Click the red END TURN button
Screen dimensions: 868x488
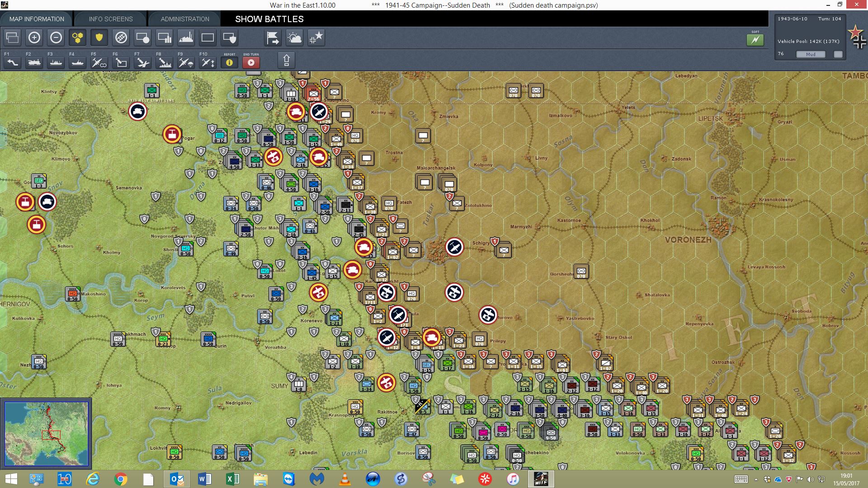coord(251,62)
